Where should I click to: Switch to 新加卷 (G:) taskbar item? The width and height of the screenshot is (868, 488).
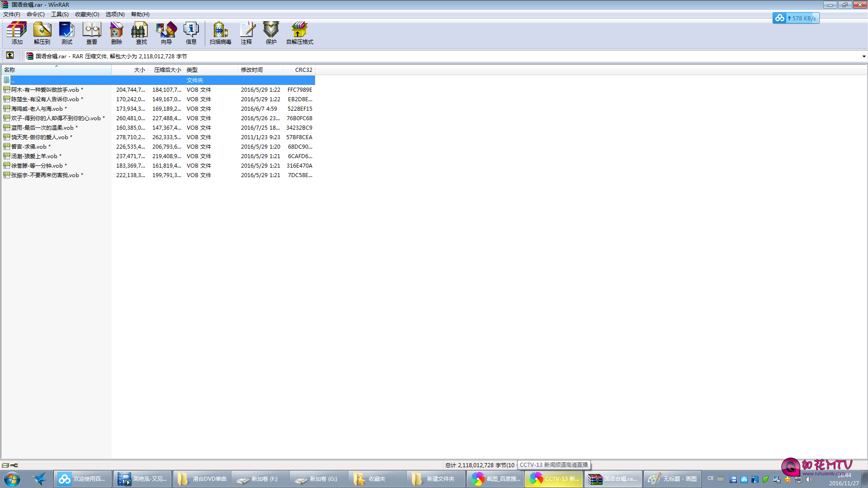(x=319, y=479)
